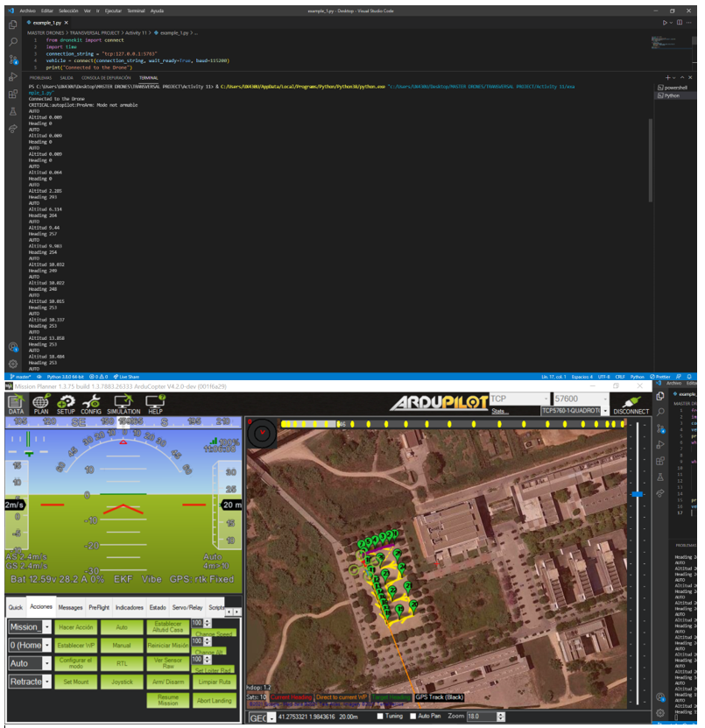The height and width of the screenshot is (728, 705).
Task: Click the map zoom vertical slider handle
Action: [x=637, y=495]
